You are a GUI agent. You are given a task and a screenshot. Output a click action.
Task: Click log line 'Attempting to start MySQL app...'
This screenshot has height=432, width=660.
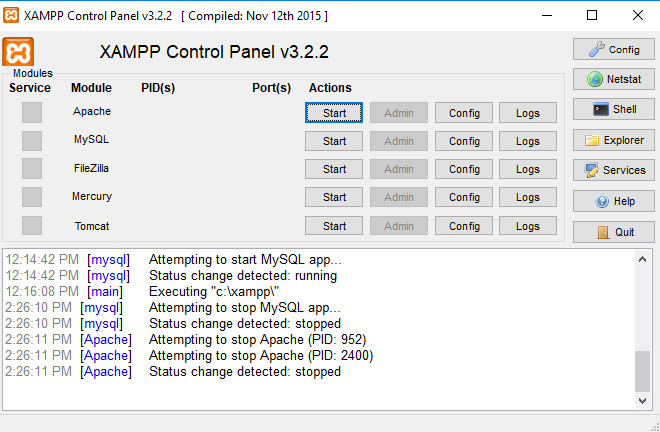(245, 259)
